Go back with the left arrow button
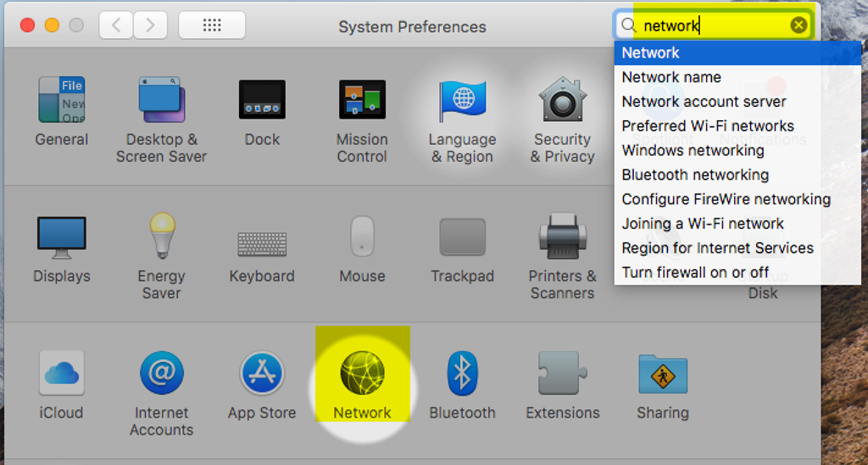Viewport: 868px width, 465px height. tap(116, 25)
